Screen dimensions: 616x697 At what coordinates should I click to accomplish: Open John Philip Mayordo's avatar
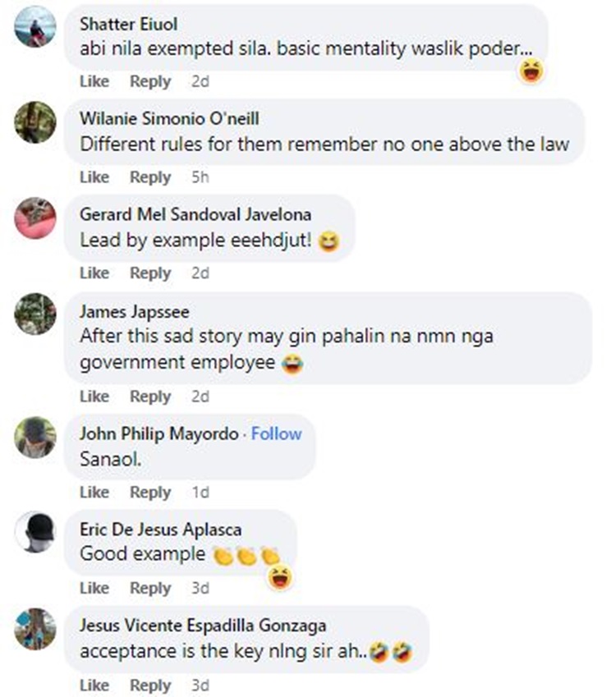(35, 437)
